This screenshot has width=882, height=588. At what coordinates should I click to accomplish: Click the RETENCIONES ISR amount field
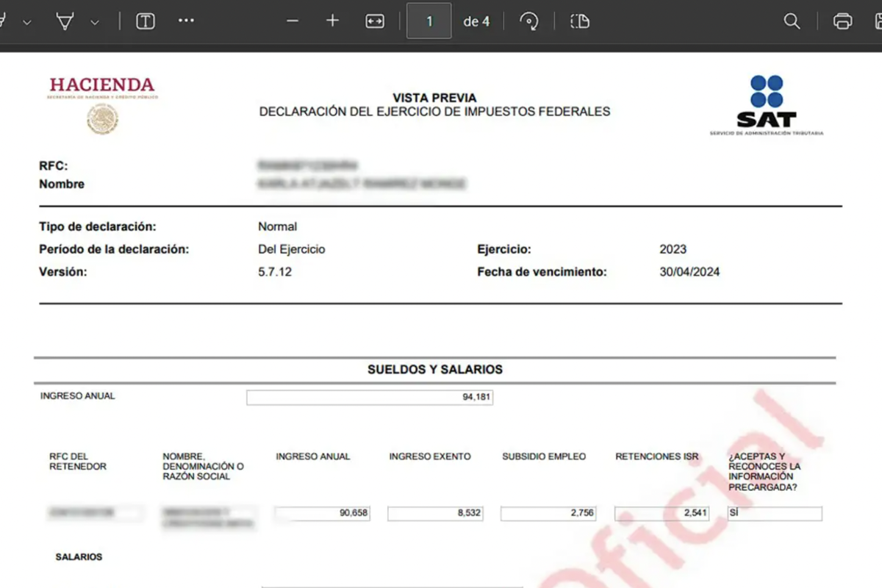661,513
